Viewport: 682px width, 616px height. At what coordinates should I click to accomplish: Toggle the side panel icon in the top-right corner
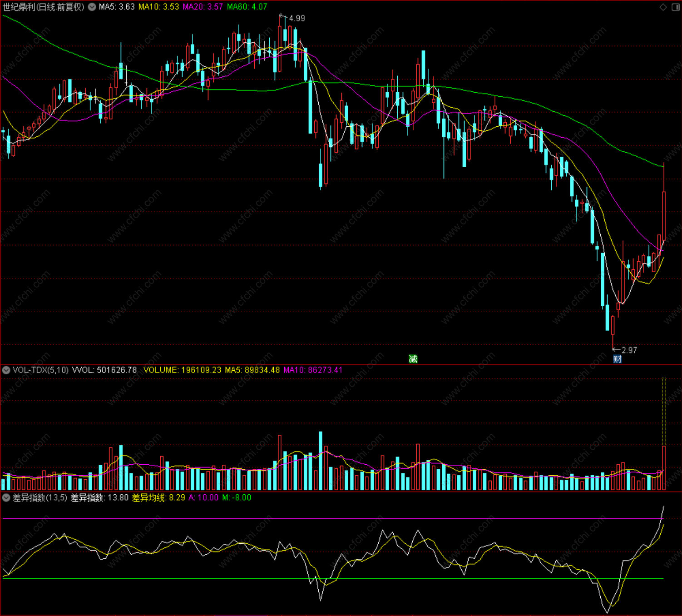point(675,7)
